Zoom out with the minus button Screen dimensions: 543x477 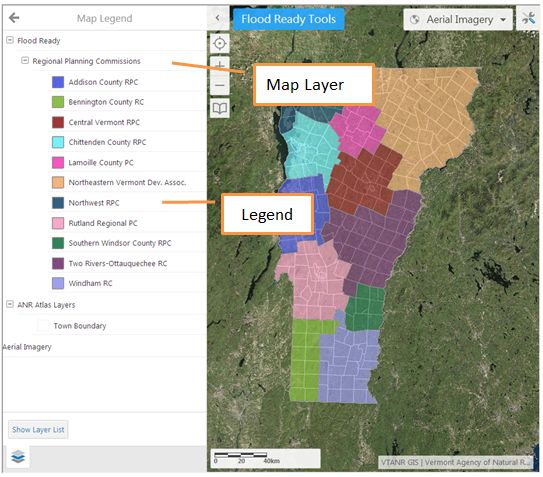tap(220, 85)
